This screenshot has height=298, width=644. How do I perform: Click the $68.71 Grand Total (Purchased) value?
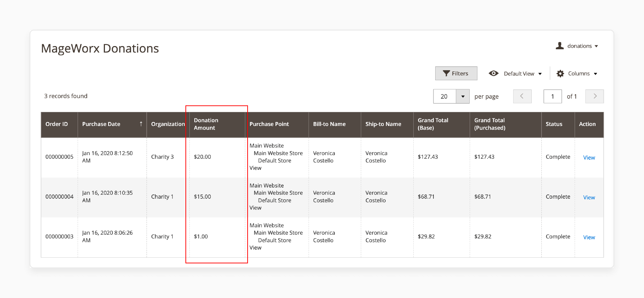(x=483, y=197)
